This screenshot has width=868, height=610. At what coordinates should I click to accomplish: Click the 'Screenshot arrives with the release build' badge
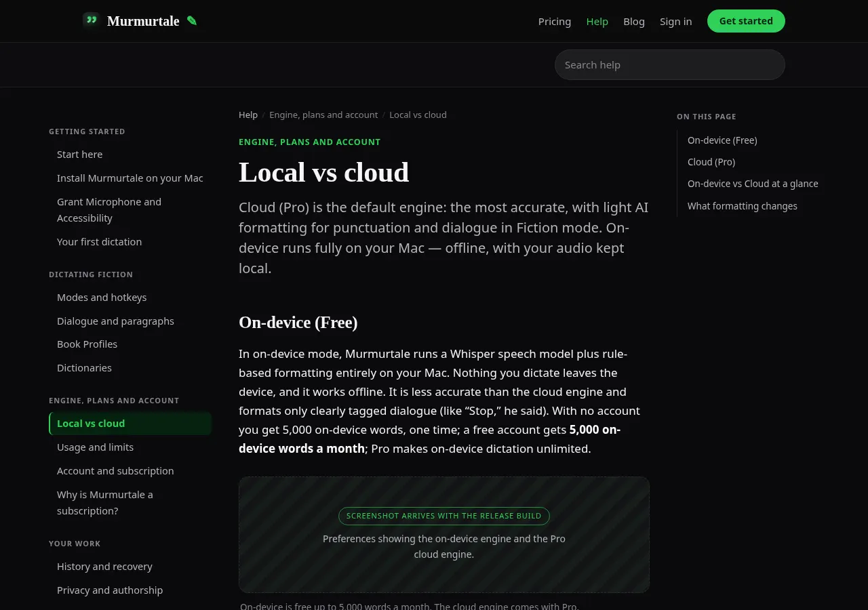tap(444, 516)
